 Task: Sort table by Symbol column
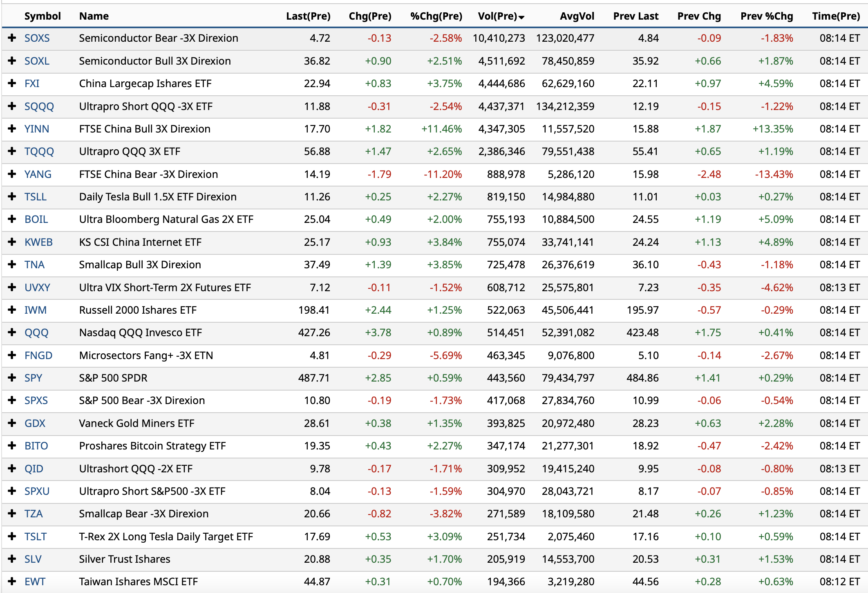point(43,16)
